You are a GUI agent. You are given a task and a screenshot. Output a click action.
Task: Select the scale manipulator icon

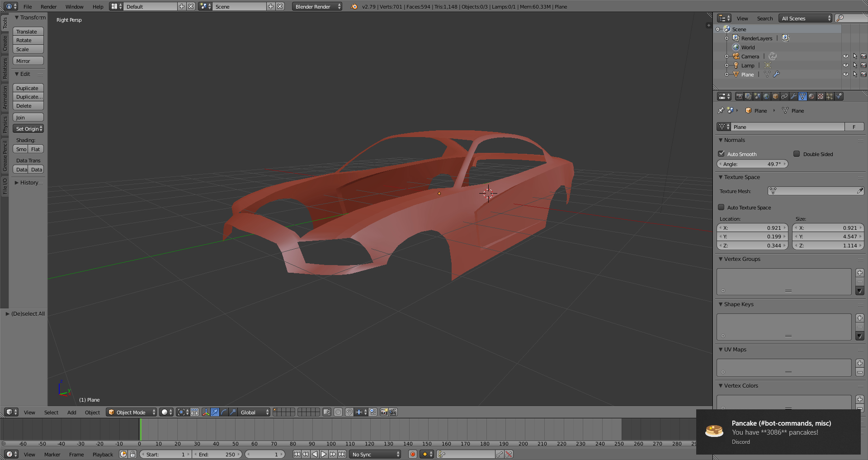coord(233,412)
